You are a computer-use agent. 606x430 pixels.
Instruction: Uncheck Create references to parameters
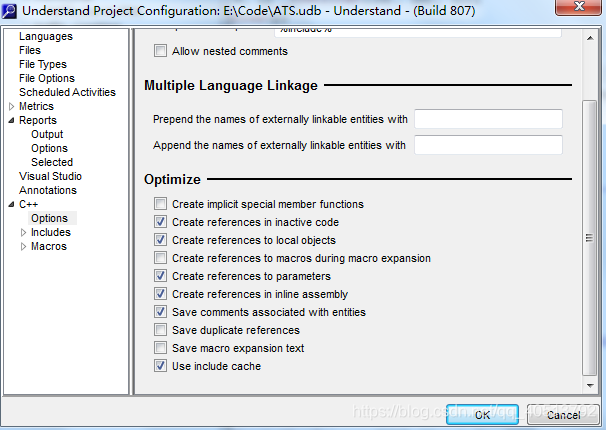point(160,276)
